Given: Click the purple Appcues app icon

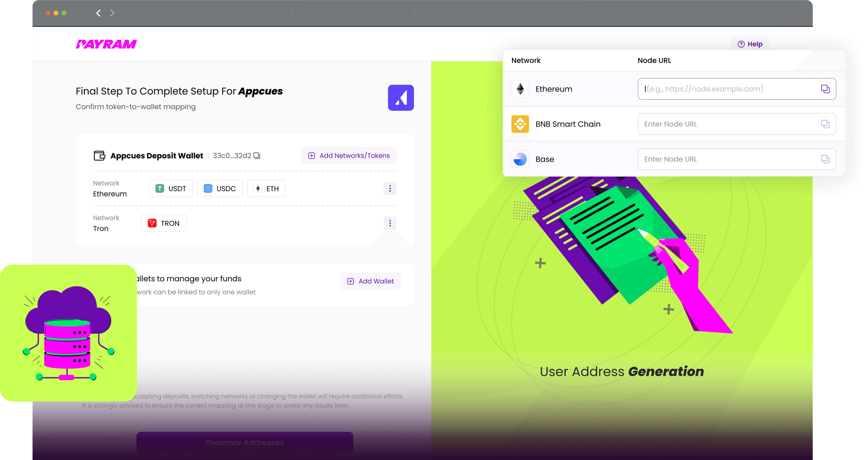Looking at the screenshot, I should tap(401, 97).
